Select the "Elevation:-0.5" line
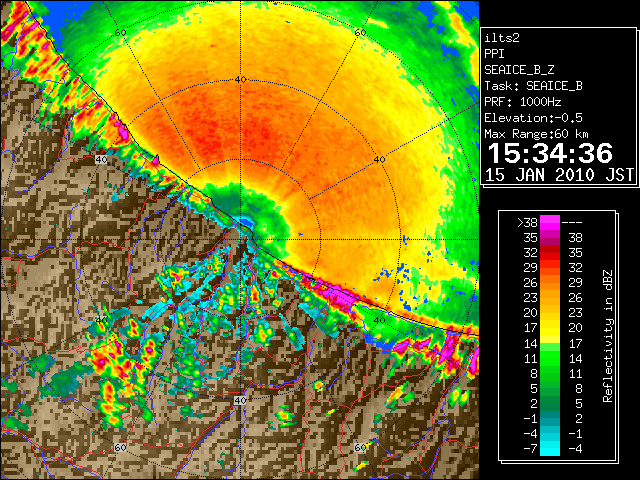 (x=533, y=118)
